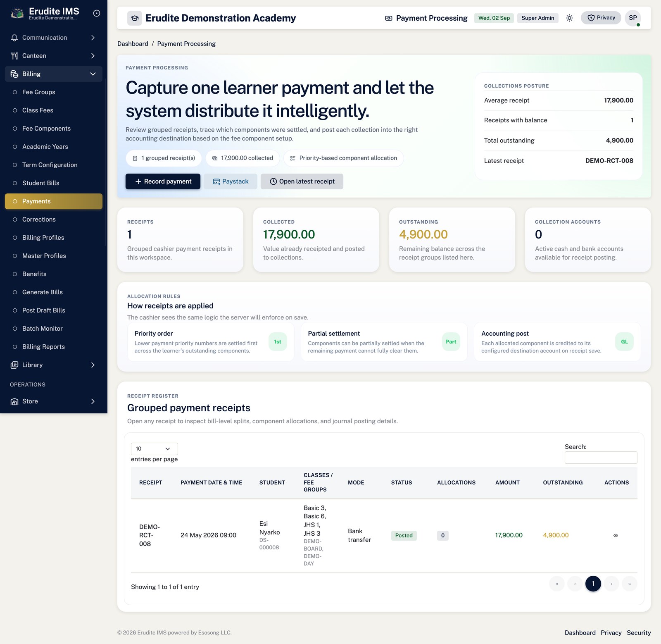Expand the Store menu chevron
Viewport: 661px width, 644px height.
[x=93, y=401]
